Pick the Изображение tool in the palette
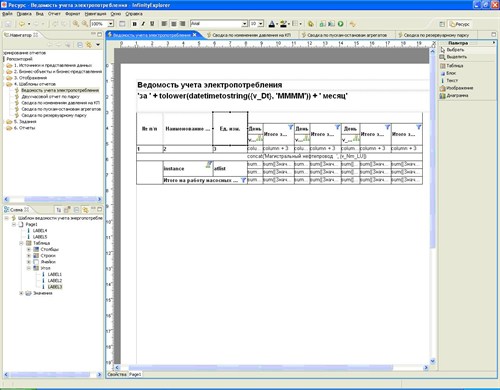Viewport: 500px width, 390px height. coord(456,88)
